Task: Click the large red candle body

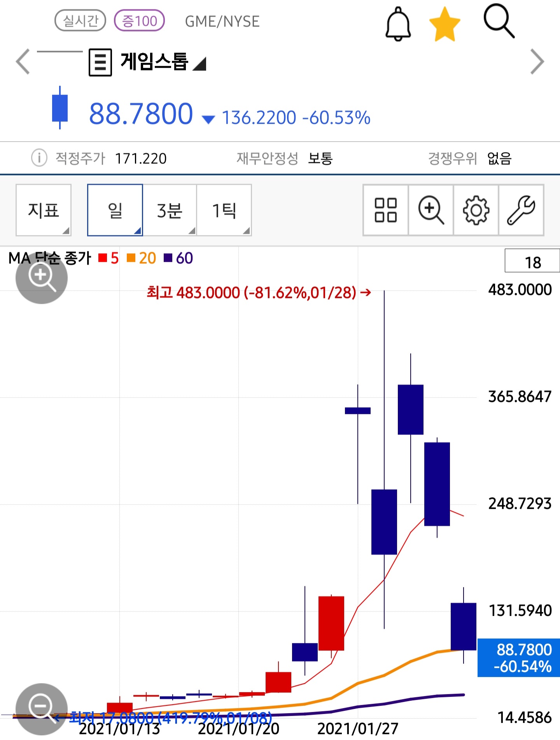Action: click(331, 623)
